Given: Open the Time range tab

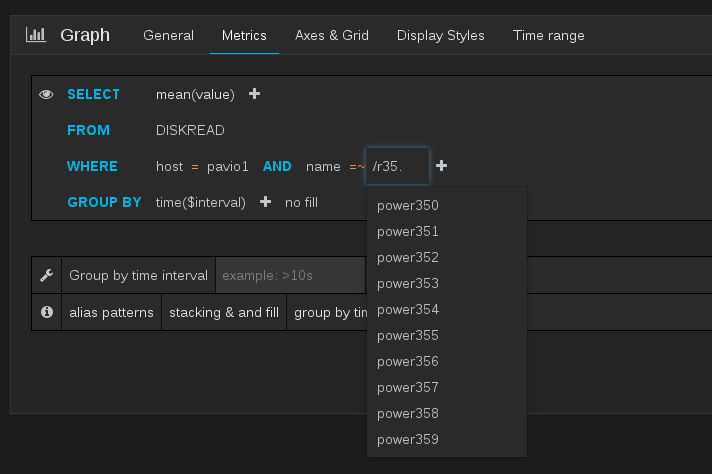Looking at the screenshot, I should pos(549,35).
